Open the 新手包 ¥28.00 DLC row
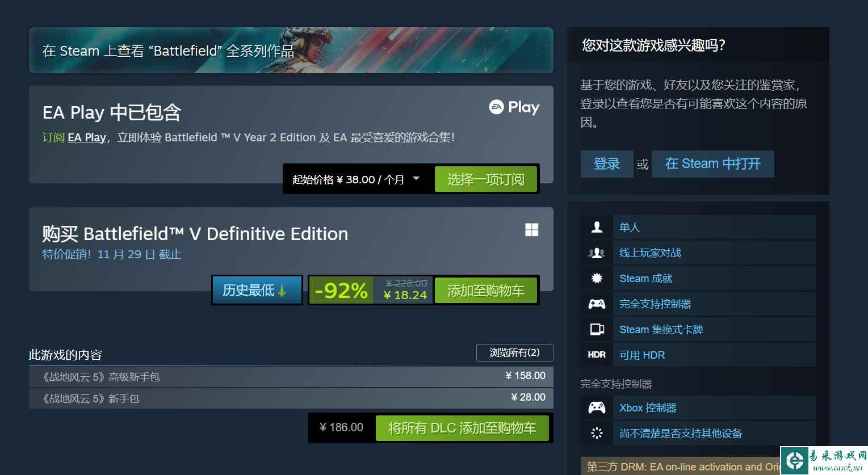 click(x=291, y=398)
